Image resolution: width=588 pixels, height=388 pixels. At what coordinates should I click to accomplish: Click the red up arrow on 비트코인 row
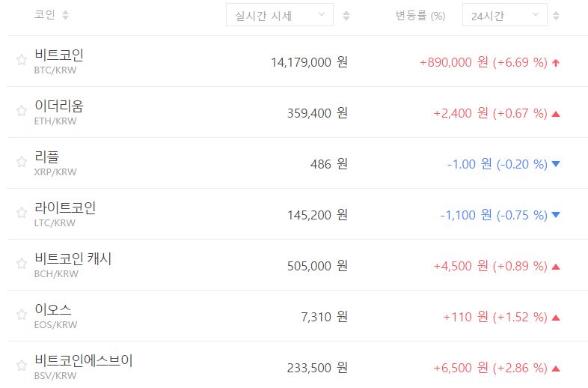555,63
